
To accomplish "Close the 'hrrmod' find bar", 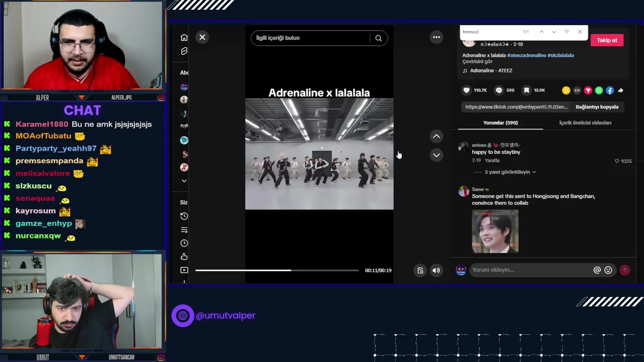I will tap(580, 32).
